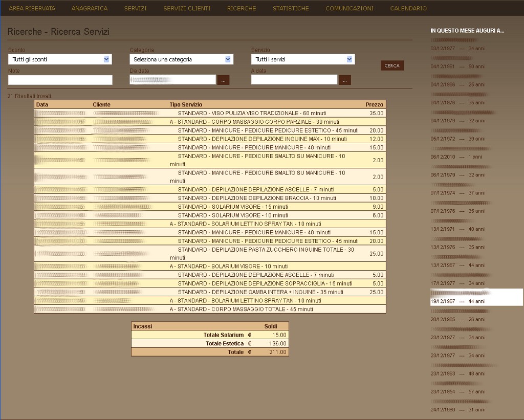The height and width of the screenshot is (420, 524).
Task: Open the A data date picker button
Action: tap(345, 80)
